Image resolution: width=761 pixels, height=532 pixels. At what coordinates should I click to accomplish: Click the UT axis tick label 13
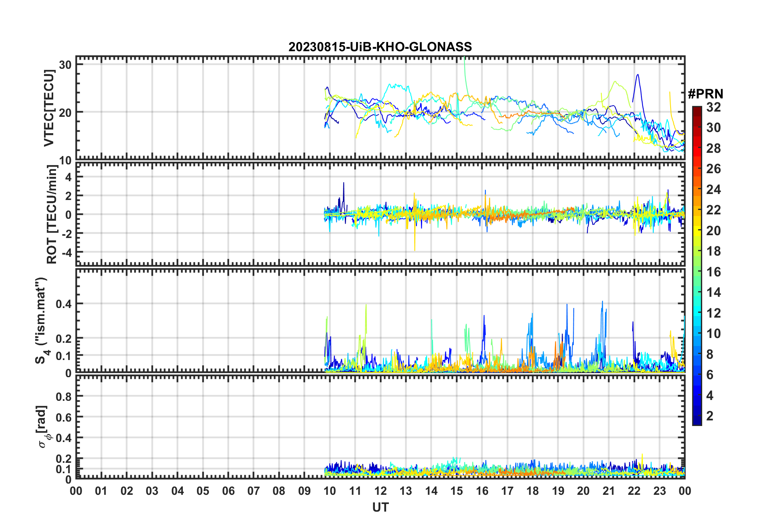pos(406,491)
